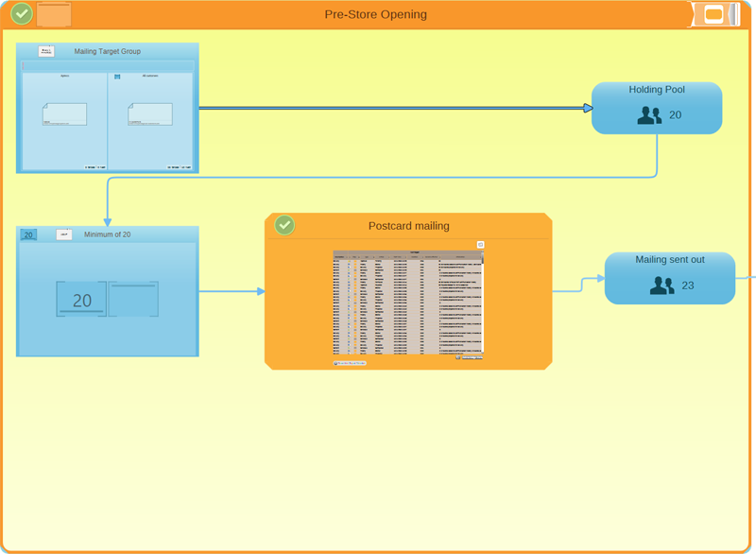Image resolution: width=756 pixels, height=554 pixels.
Task: Click the counts label at the bottom of the left segment panel
Action: coord(95,167)
